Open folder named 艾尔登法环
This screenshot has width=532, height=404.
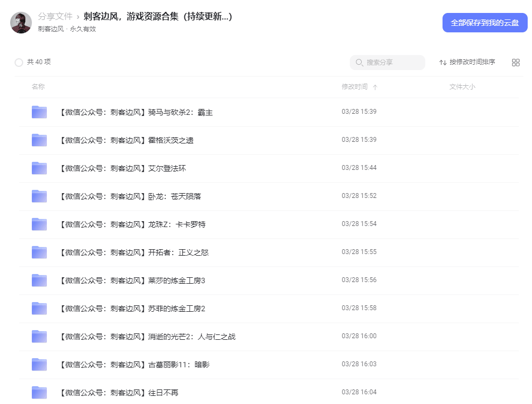coord(123,168)
